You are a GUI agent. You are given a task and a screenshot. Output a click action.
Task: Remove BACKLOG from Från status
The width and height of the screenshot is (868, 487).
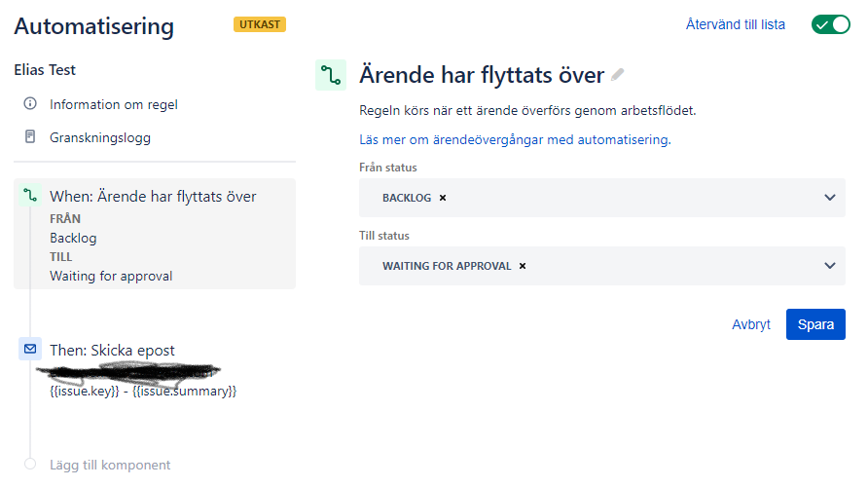443,198
